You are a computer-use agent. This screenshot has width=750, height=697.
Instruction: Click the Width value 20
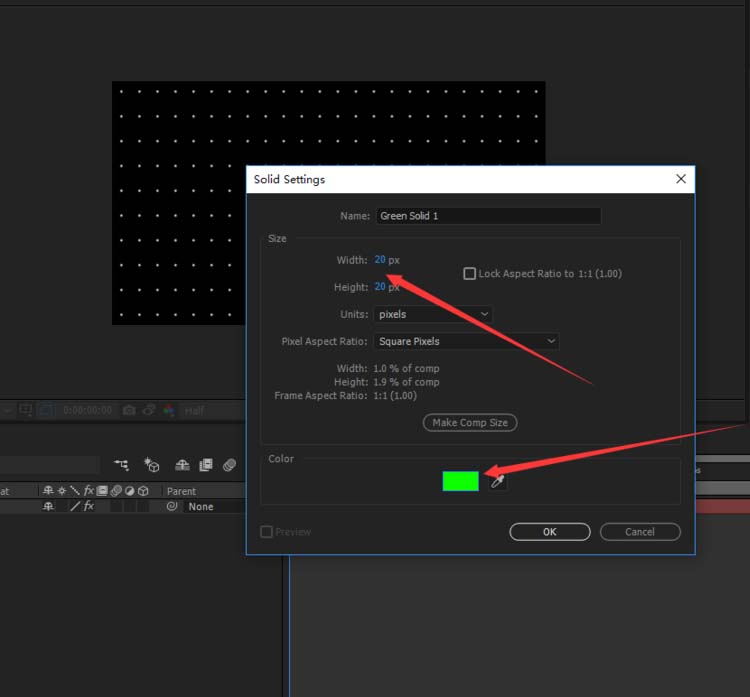[x=380, y=260]
